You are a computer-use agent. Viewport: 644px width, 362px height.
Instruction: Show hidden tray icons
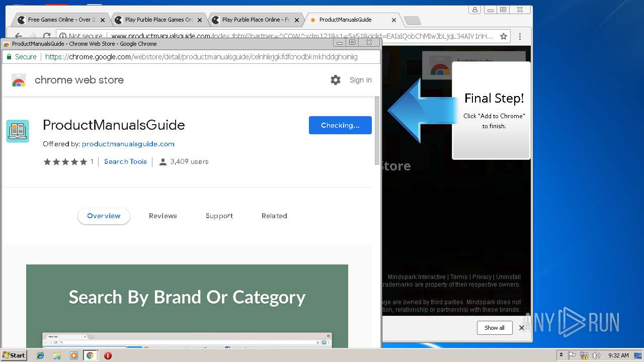click(561, 355)
